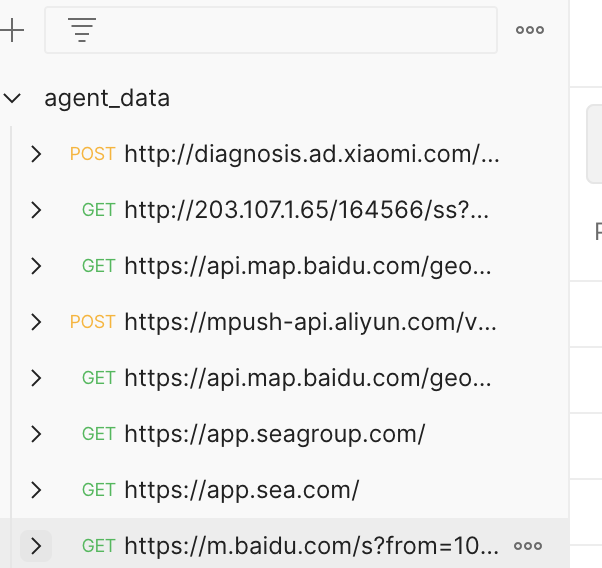Expand the diagnosis.ad.xiaomi.com POST request

36,154
